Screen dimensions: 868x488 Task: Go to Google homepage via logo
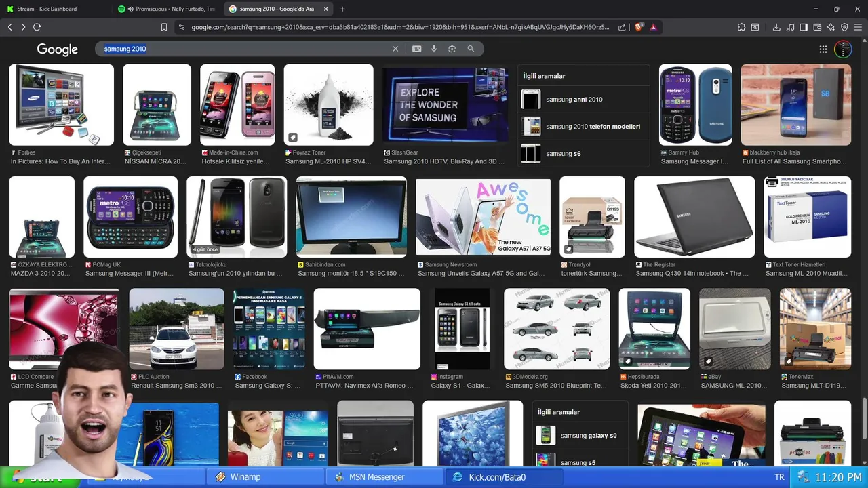58,49
